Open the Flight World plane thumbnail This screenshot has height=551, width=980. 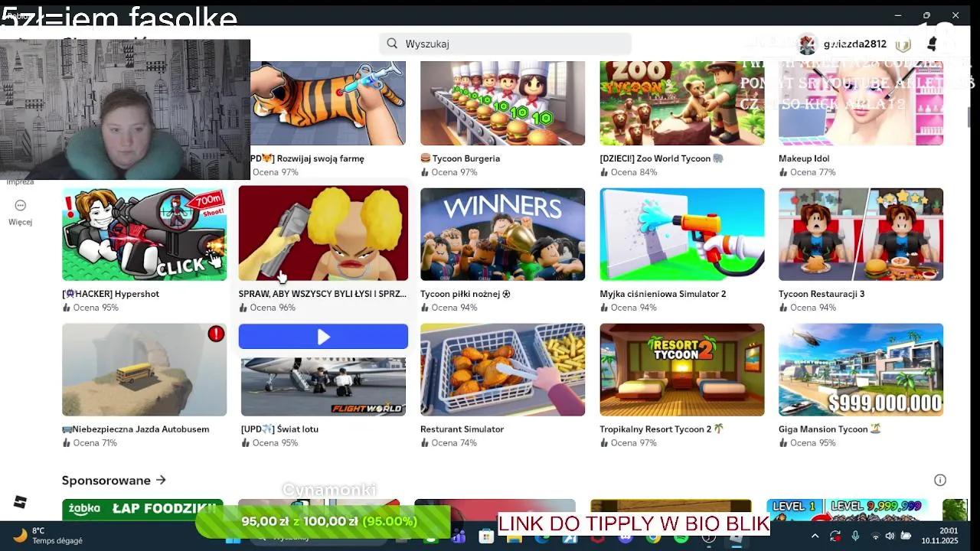point(323,386)
